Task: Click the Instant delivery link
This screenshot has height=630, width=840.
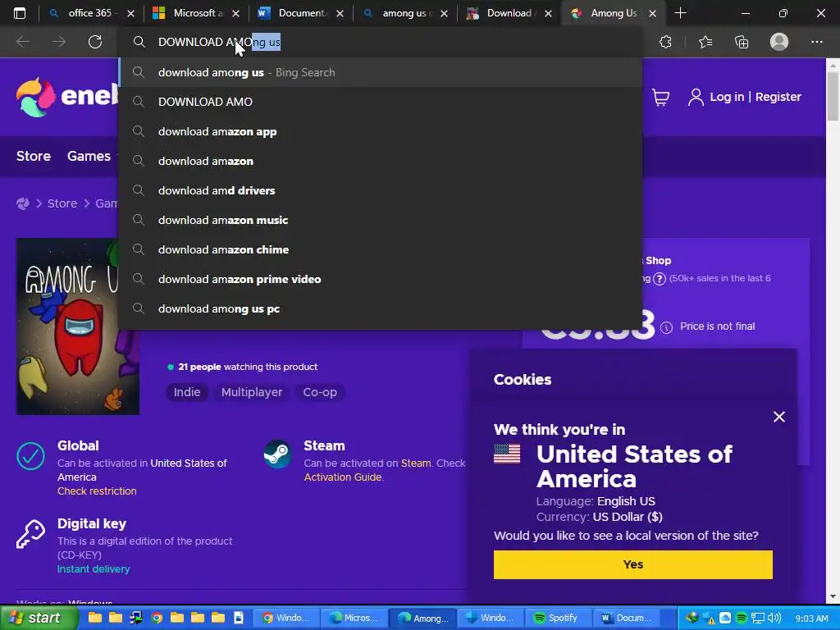Action: [94, 569]
